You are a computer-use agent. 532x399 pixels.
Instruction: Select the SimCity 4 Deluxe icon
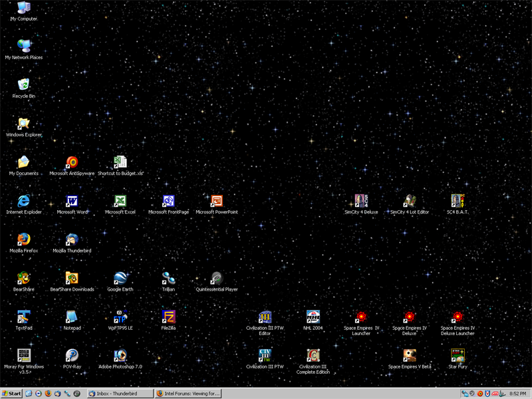[x=361, y=201]
